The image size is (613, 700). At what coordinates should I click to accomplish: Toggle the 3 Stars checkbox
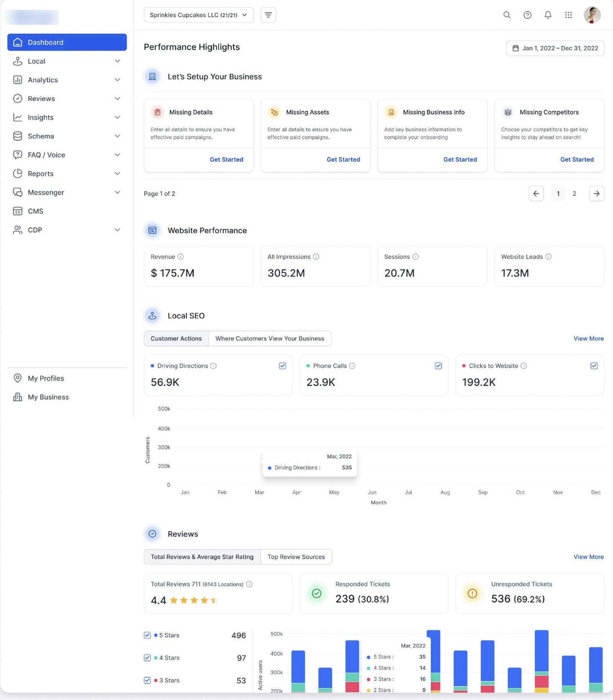click(147, 680)
